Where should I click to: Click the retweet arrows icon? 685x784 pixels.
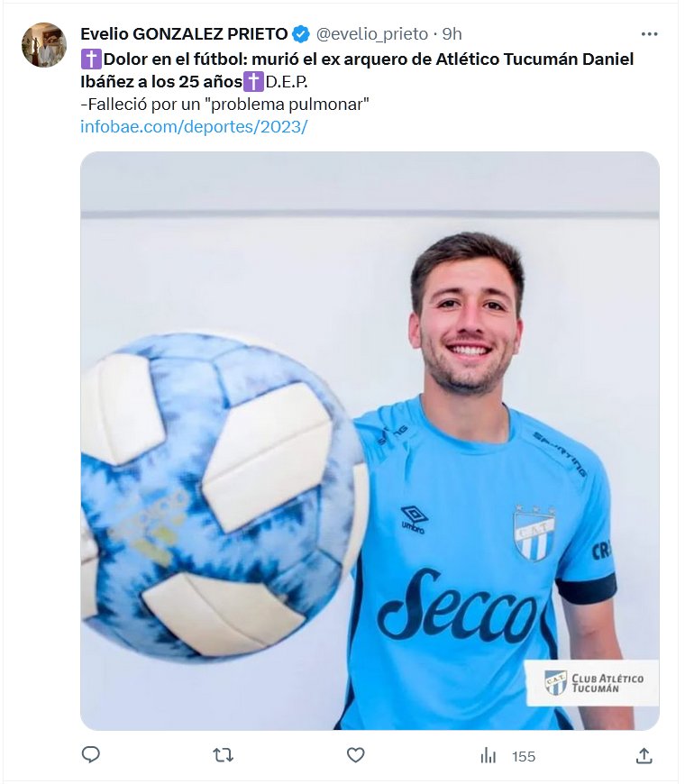click(223, 755)
